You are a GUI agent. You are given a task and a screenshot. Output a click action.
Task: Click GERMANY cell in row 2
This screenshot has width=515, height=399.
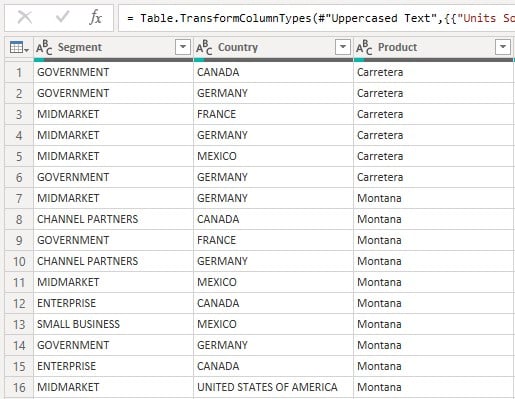tap(273, 93)
